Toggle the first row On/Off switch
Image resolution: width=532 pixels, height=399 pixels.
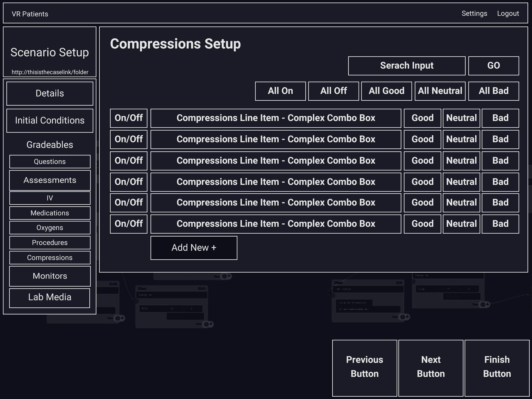point(129,118)
